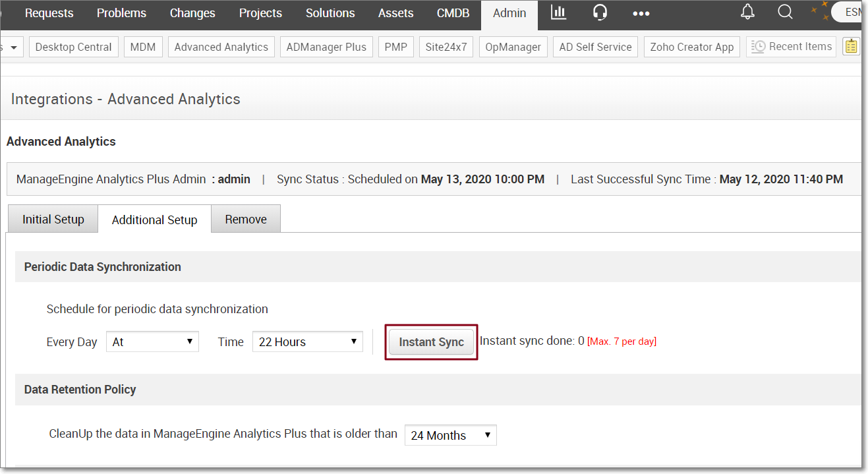Open the three-dots more menu
The height and width of the screenshot is (474, 868).
(x=641, y=13)
